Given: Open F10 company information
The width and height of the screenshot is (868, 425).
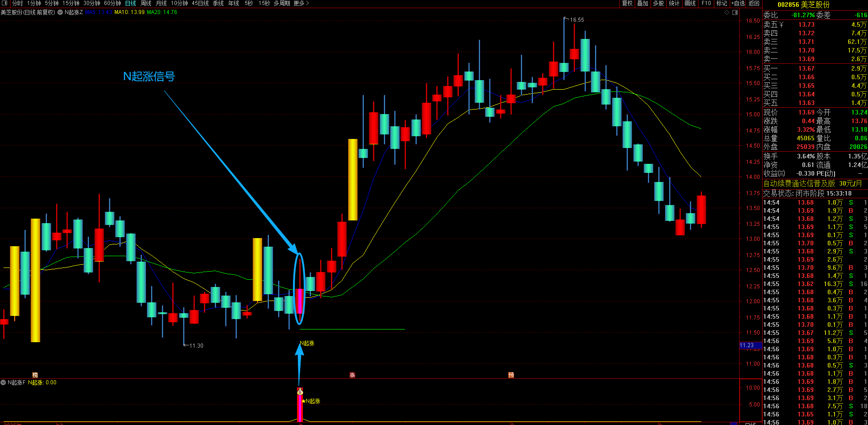Looking at the screenshot, I should click(706, 3).
